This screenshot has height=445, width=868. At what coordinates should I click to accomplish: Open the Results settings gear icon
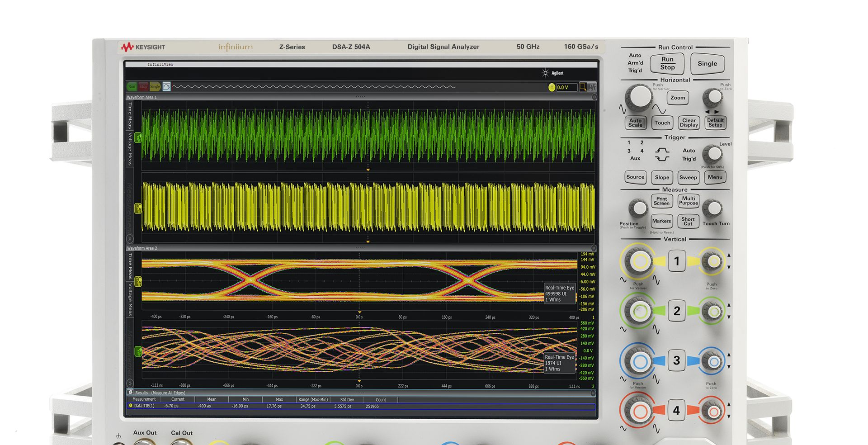pos(131,392)
